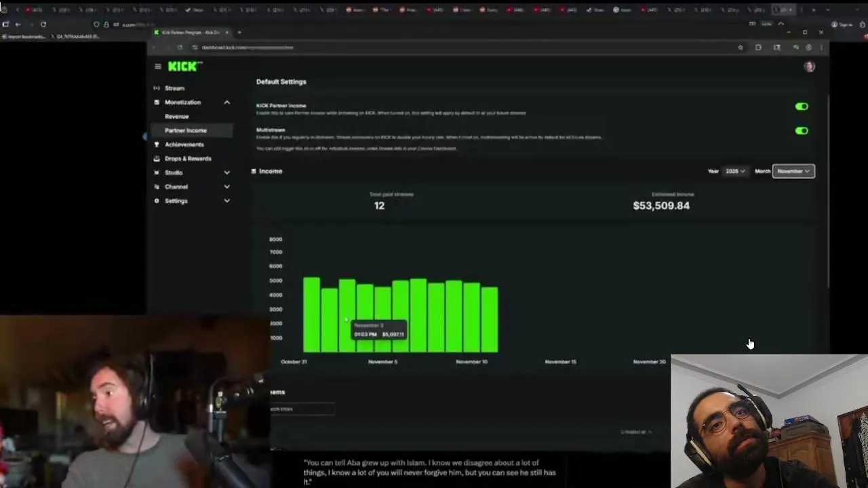The height and width of the screenshot is (488, 868).
Task: Click the Income section heading
Action: tap(271, 171)
